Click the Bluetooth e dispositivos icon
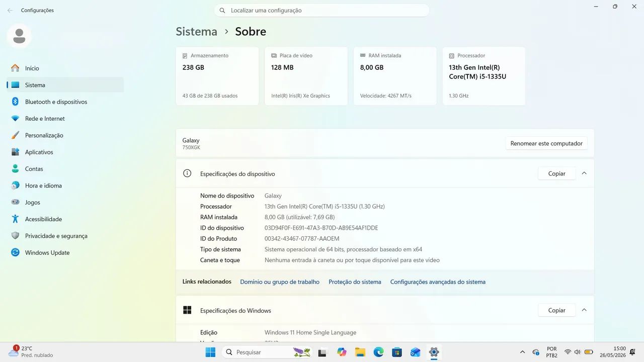 (x=15, y=102)
